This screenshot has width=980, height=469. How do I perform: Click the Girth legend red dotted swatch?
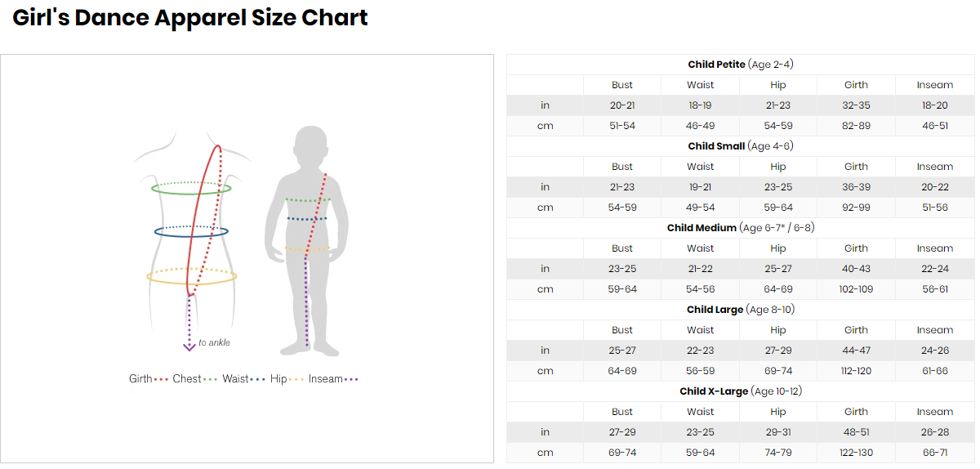coord(161,379)
